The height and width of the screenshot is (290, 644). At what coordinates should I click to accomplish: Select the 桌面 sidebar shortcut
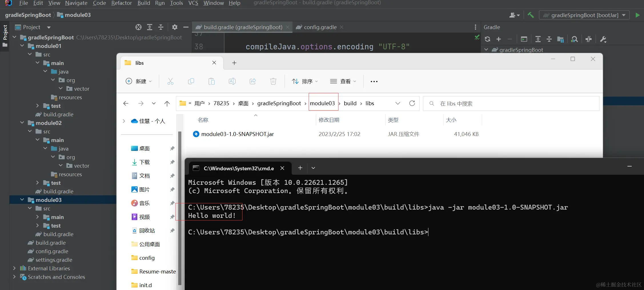145,148
